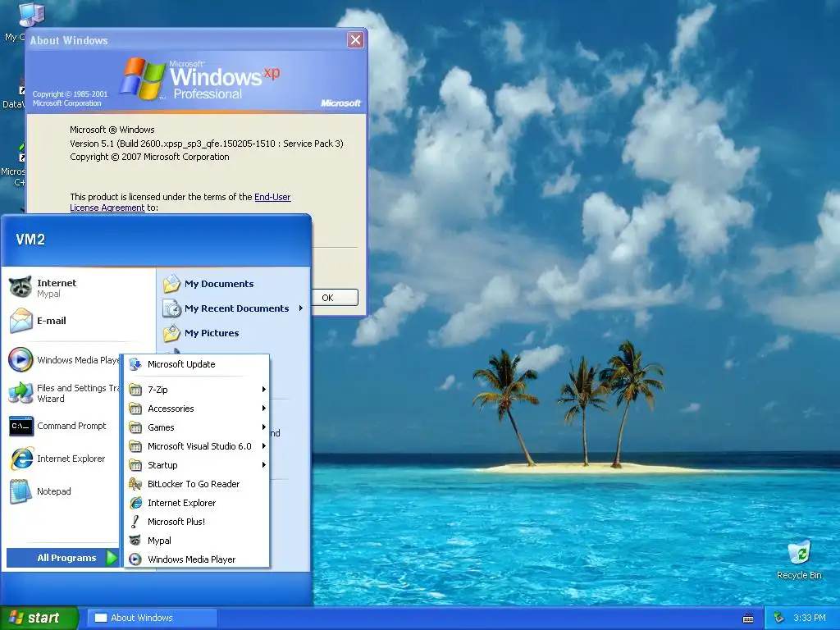Click 'Copyright © 2007 Microsoft Corporation' text
Screen dimensions: 840x630
(149, 157)
